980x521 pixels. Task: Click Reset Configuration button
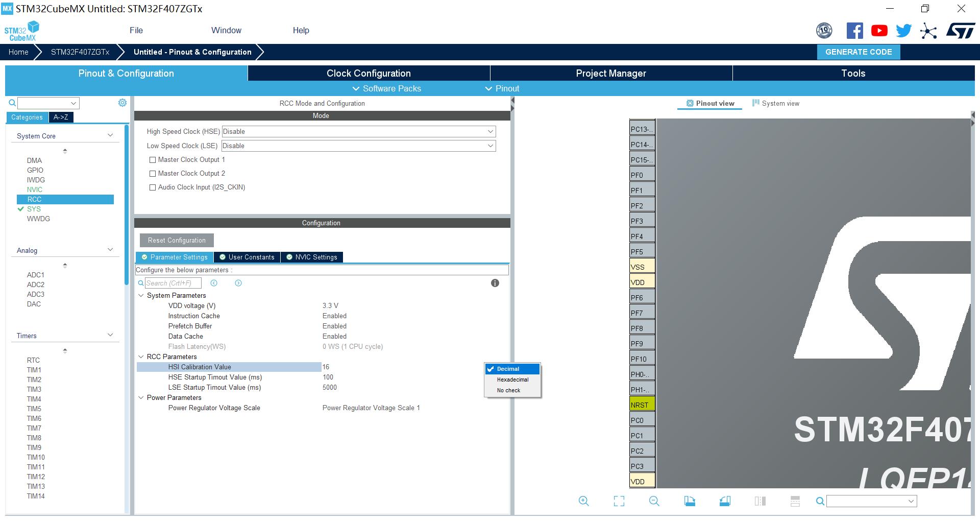pos(177,241)
